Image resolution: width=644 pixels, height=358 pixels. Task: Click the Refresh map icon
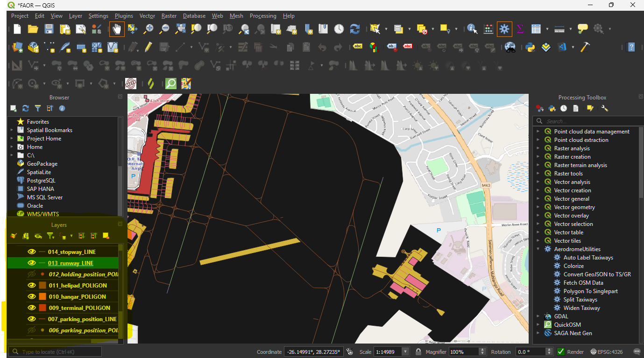click(355, 29)
